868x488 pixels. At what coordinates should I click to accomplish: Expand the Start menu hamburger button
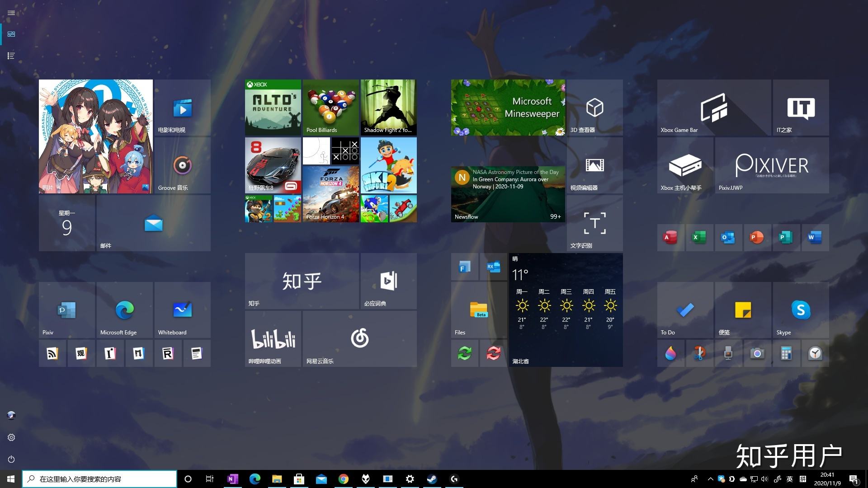(11, 13)
